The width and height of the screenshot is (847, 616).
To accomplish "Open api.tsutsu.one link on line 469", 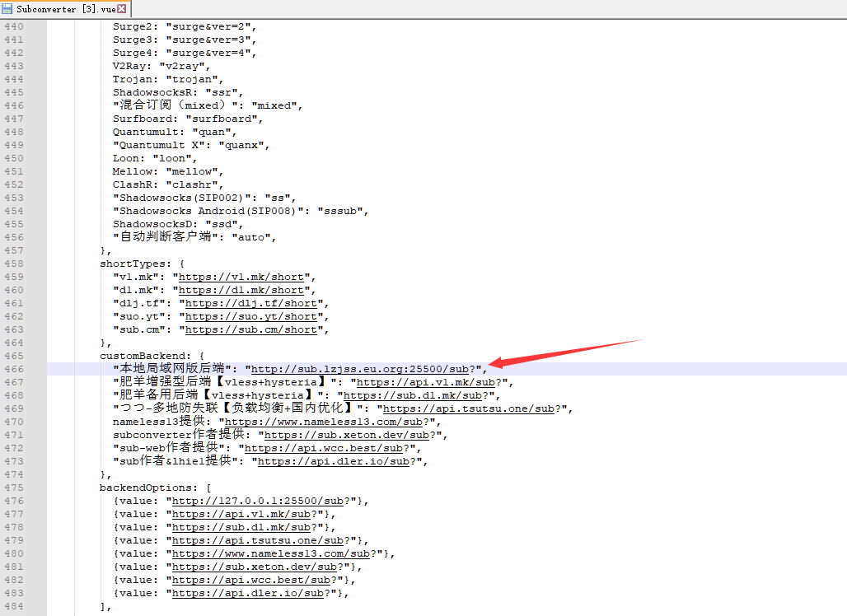I will (x=468, y=408).
